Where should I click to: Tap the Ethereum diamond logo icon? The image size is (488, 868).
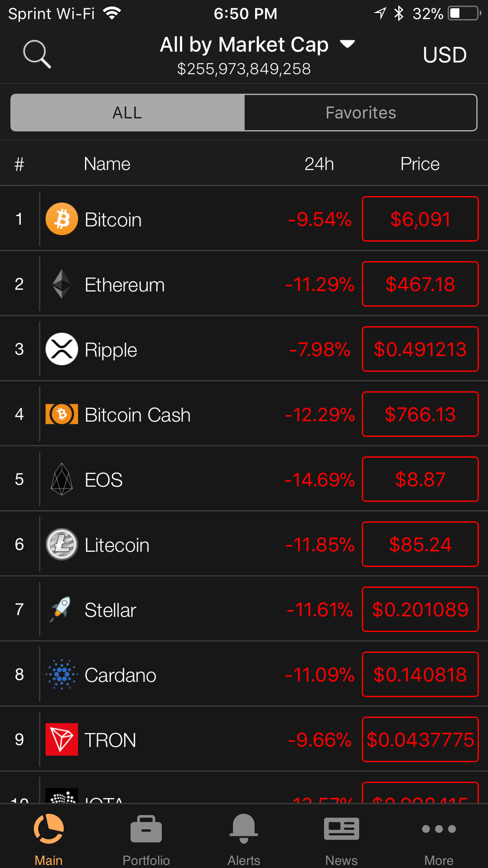62,284
